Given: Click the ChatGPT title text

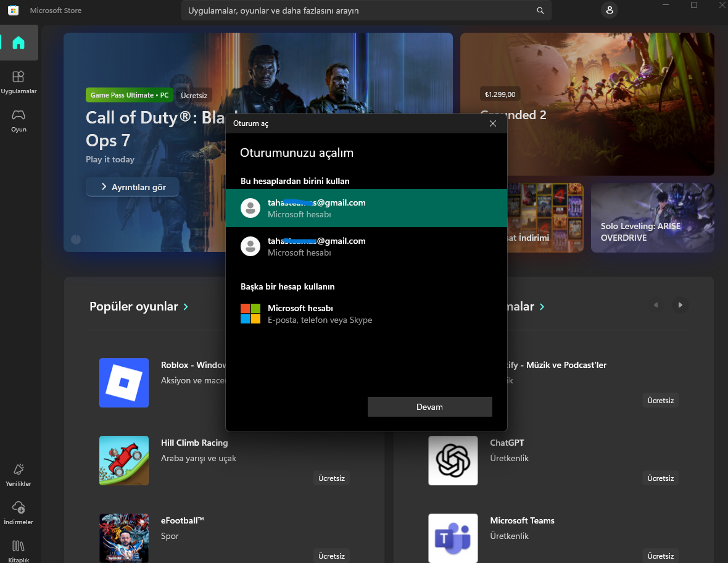Looking at the screenshot, I should [x=507, y=443].
